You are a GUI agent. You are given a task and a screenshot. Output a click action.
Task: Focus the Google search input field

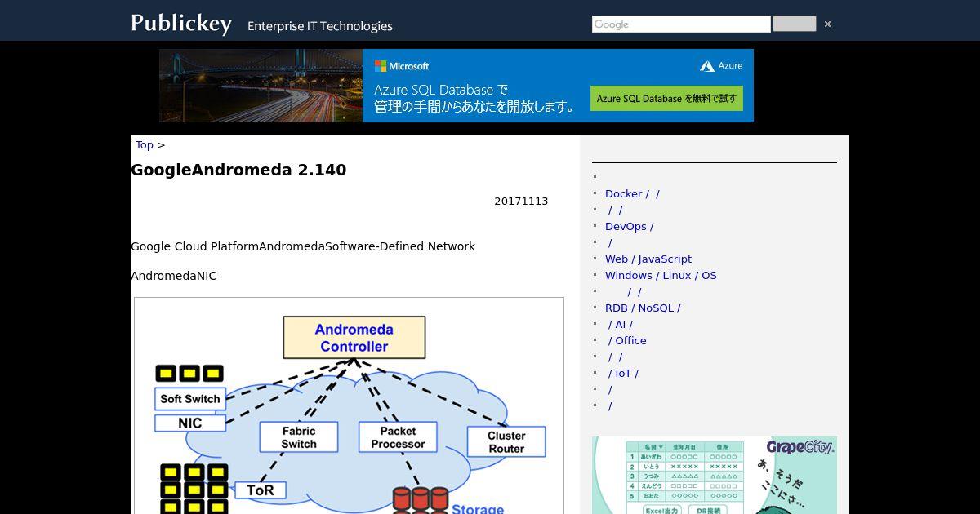(x=681, y=24)
